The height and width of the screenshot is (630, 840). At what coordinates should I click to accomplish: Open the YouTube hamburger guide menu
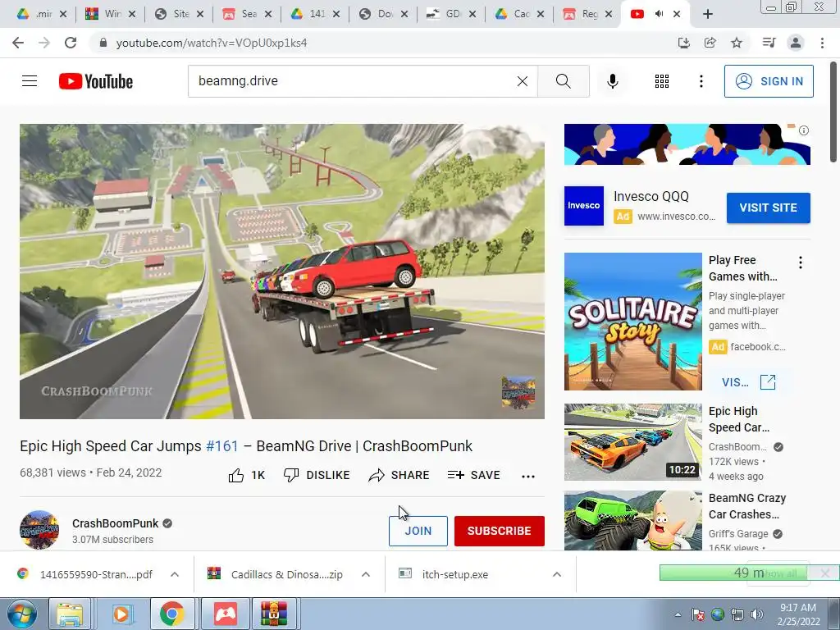tap(30, 81)
